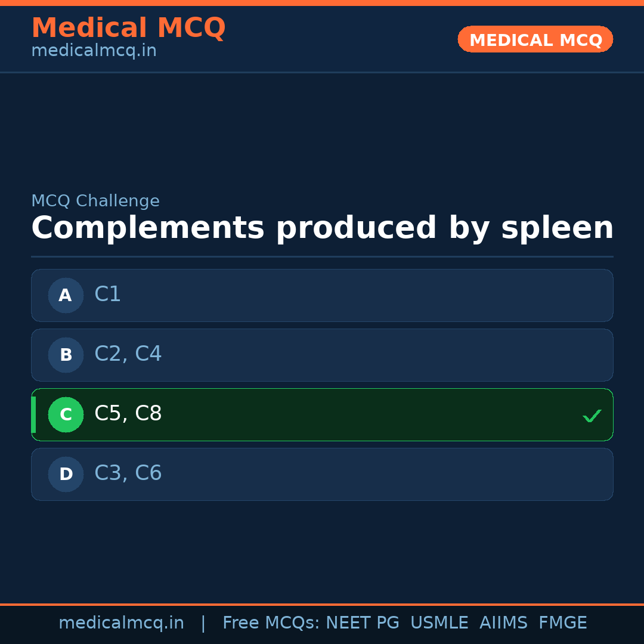Choose the answer text "C3, C6"

[x=128, y=473]
